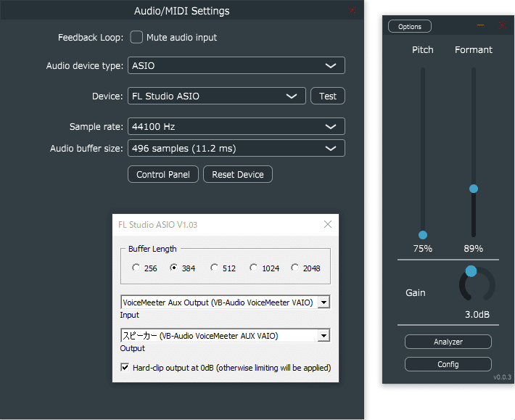The width and height of the screenshot is (515, 420).
Task: Open the Config button
Action: click(x=448, y=364)
